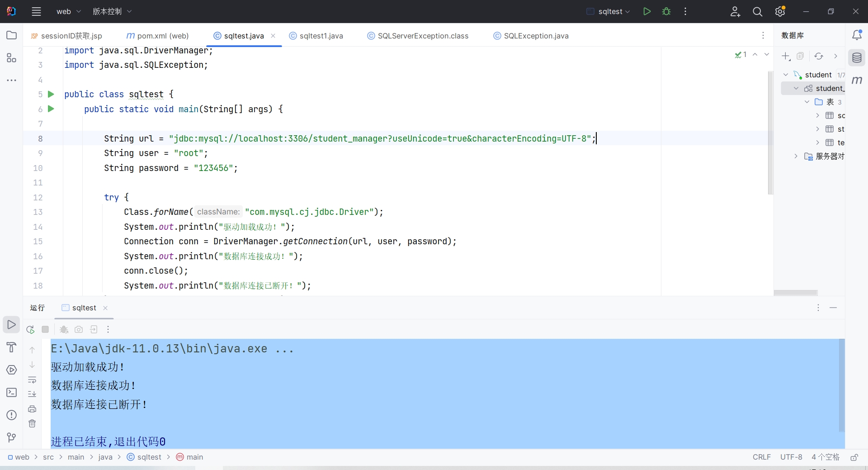Viewport: 868px width, 470px height.
Task: Click the CRLF line separator in status bar
Action: (762, 457)
